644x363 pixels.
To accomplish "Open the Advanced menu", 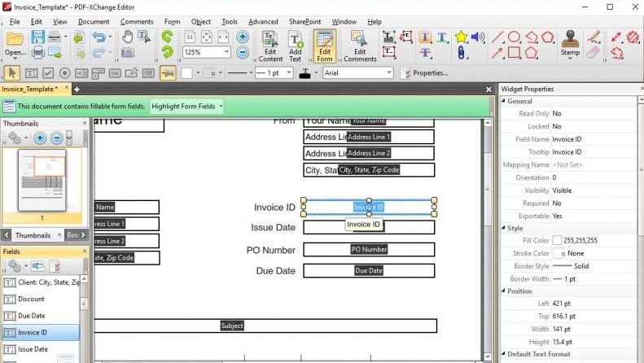I will 263,22.
